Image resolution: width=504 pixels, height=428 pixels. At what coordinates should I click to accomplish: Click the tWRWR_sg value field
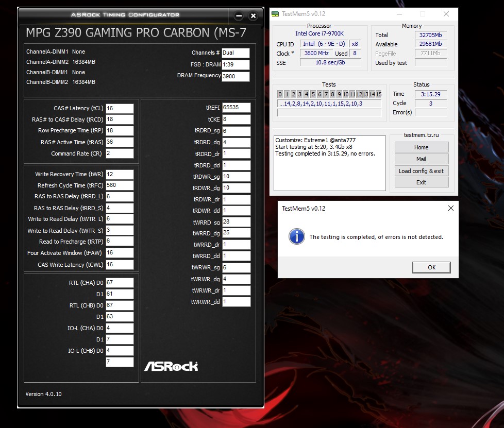tap(236, 268)
